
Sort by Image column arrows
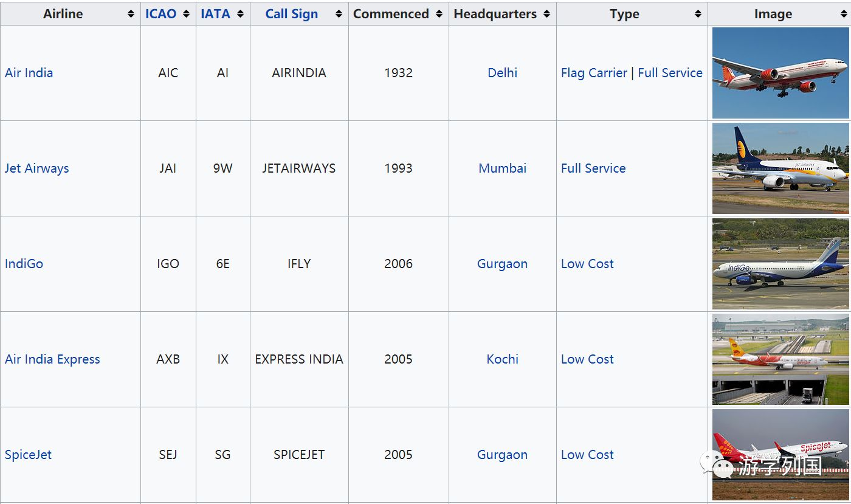click(x=844, y=14)
